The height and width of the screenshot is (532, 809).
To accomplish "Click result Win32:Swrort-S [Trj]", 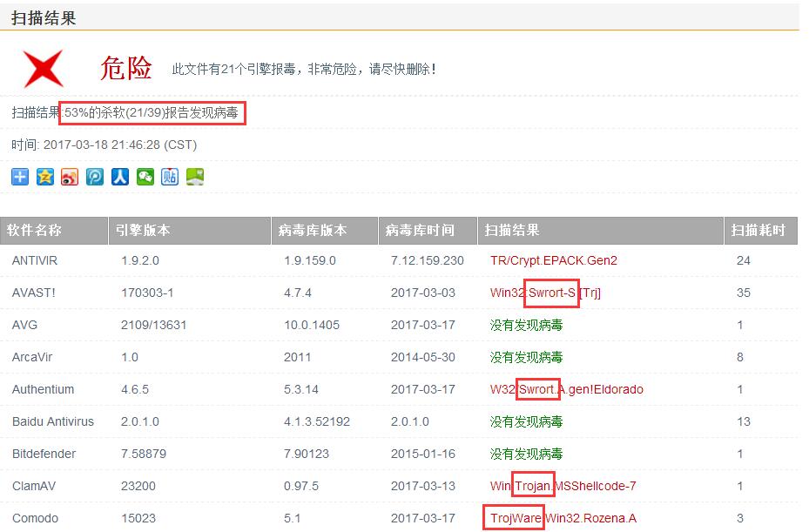I will (x=545, y=293).
